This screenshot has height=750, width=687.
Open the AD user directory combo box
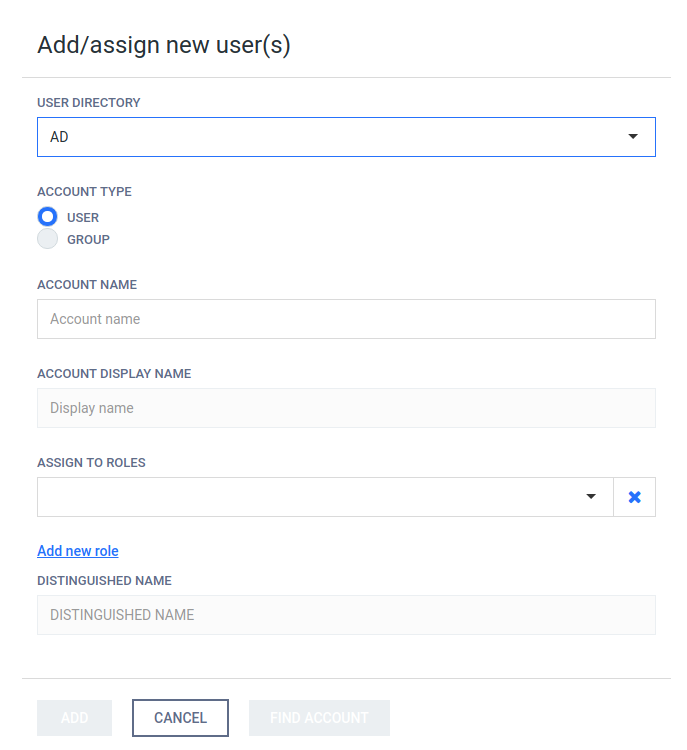346,137
